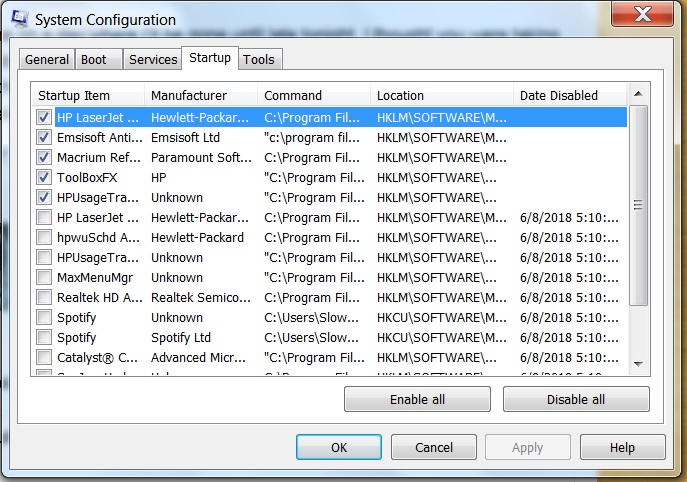The height and width of the screenshot is (482, 687).
Task: Click the "c:\program fil... command in Emsisoft row
Action: pos(312,138)
